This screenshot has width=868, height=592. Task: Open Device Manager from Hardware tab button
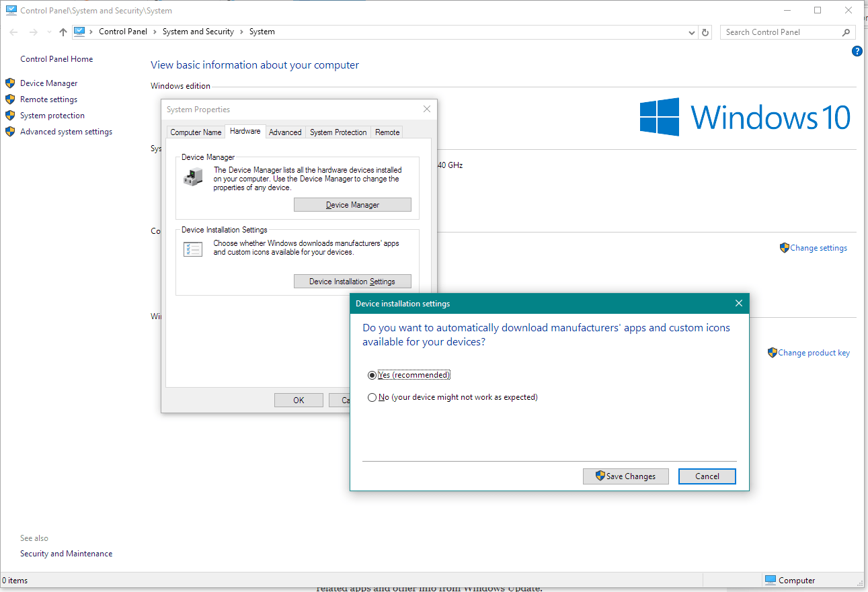[x=352, y=205]
